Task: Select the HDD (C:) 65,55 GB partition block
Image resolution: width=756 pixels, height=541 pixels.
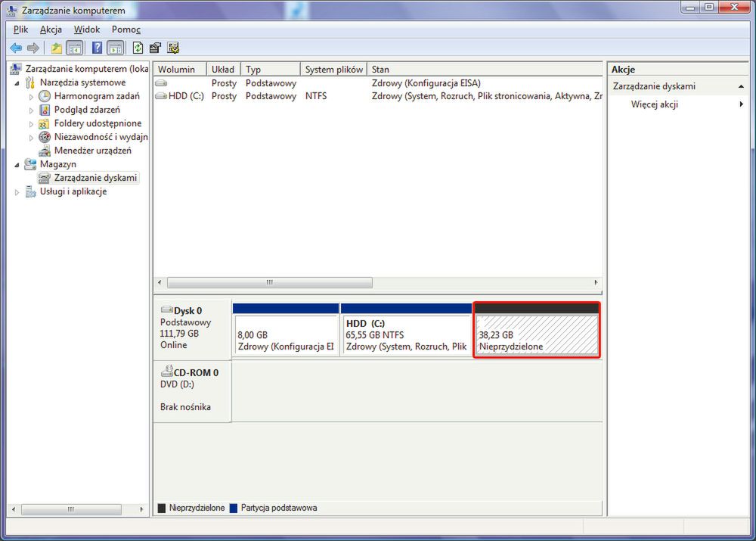Action: tap(406, 330)
